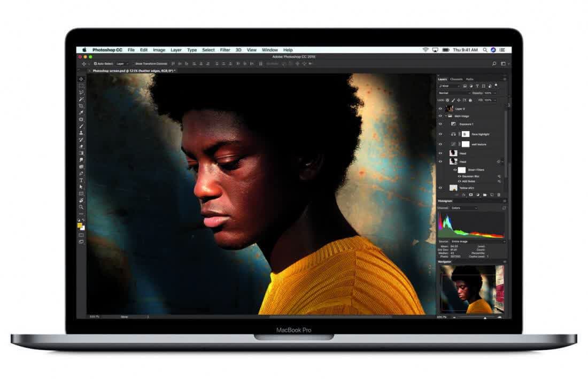Viewport: 588px width, 379px height.
Task: Enable Show Transform Controls checkbox
Action: [133, 64]
